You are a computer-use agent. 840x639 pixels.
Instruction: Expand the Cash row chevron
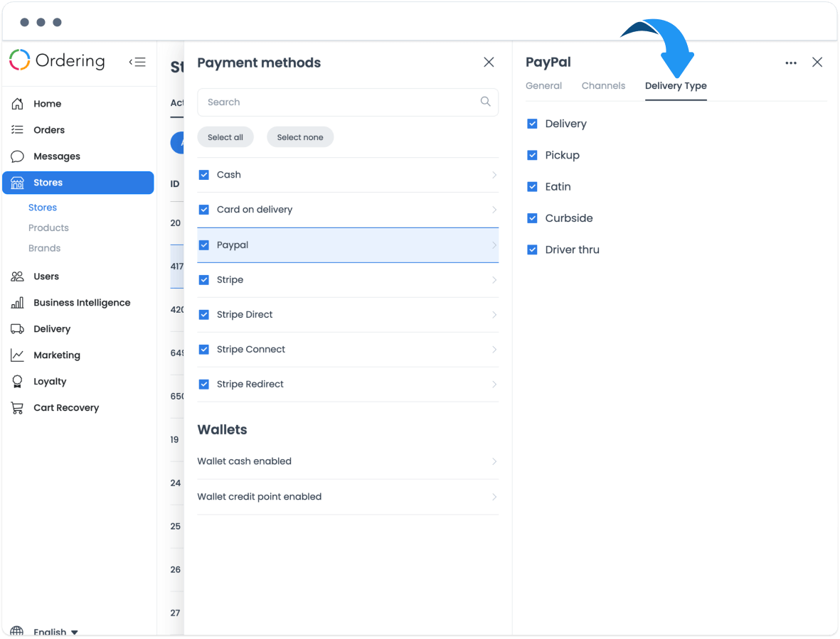tap(494, 175)
